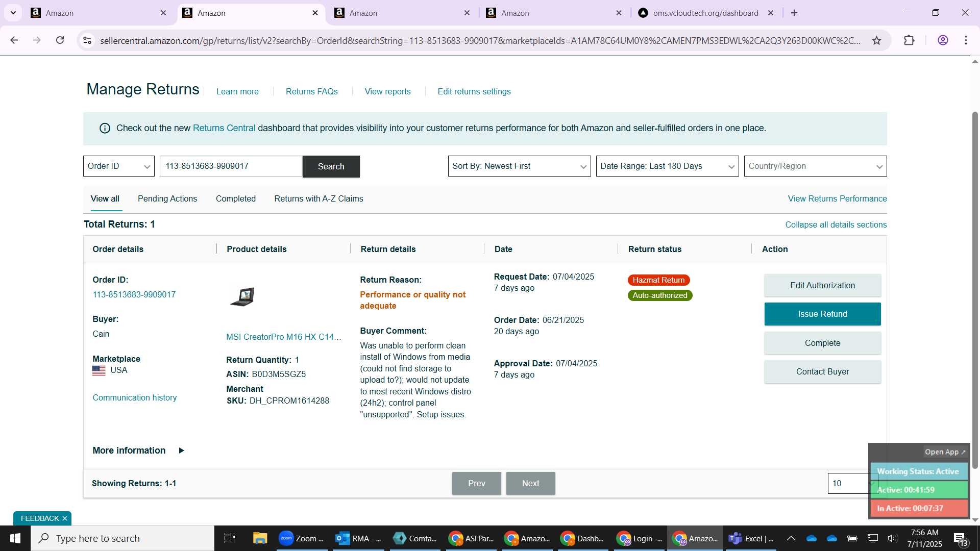Open Chrome three-dot menu

coord(966,40)
